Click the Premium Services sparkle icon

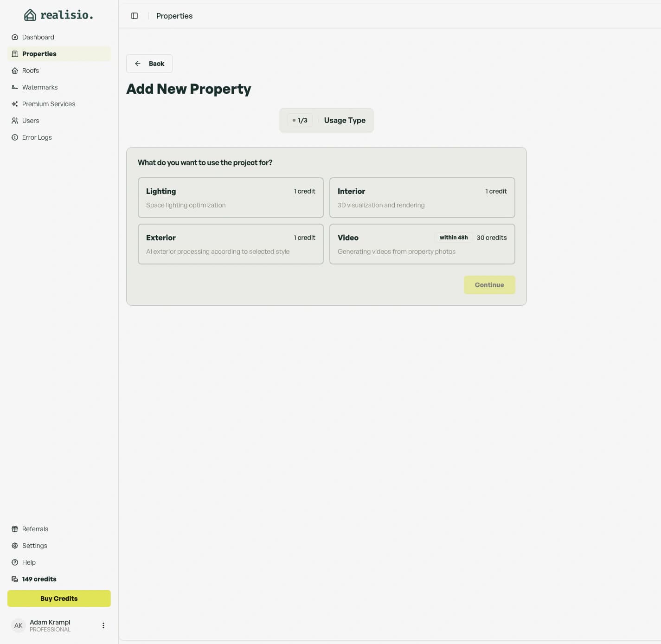point(15,104)
